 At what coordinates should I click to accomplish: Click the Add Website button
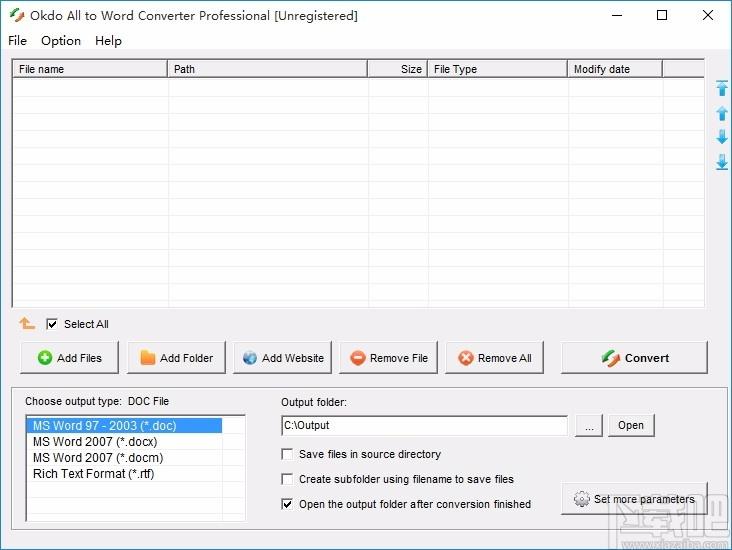pos(282,358)
